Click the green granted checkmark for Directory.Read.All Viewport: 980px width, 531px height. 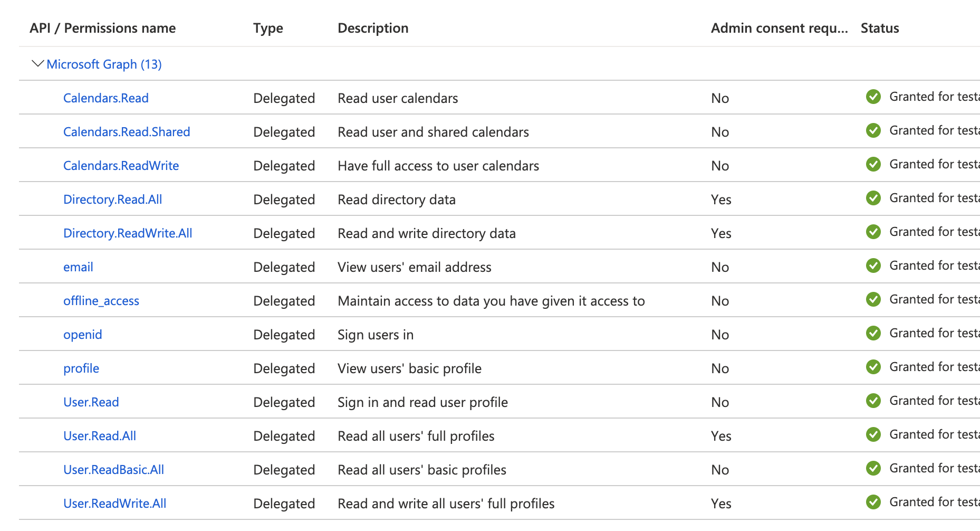pyautogui.click(x=873, y=198)
